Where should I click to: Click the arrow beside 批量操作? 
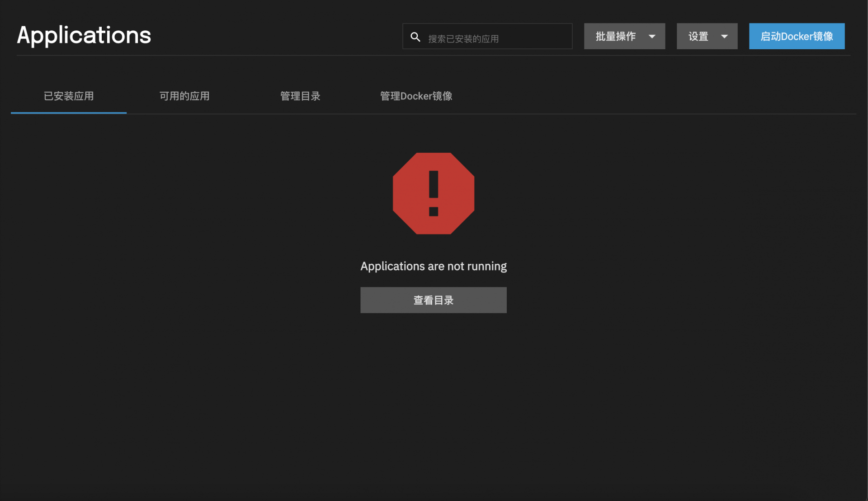point(652,37)
